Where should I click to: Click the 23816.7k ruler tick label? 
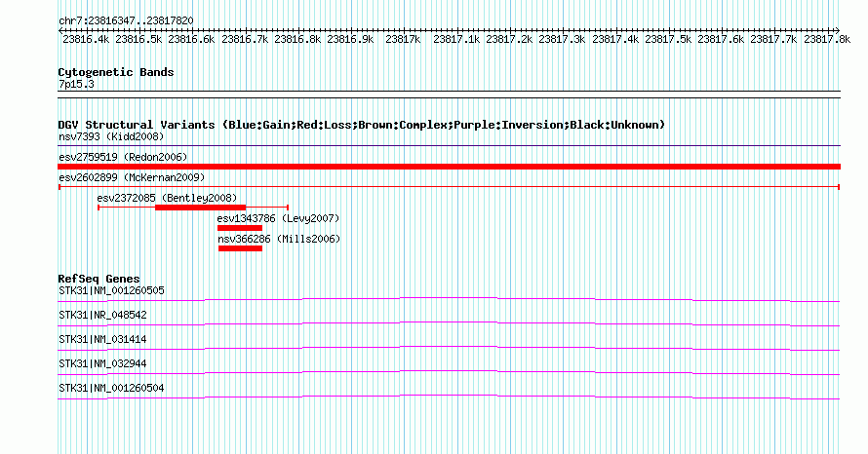(245, 39)
